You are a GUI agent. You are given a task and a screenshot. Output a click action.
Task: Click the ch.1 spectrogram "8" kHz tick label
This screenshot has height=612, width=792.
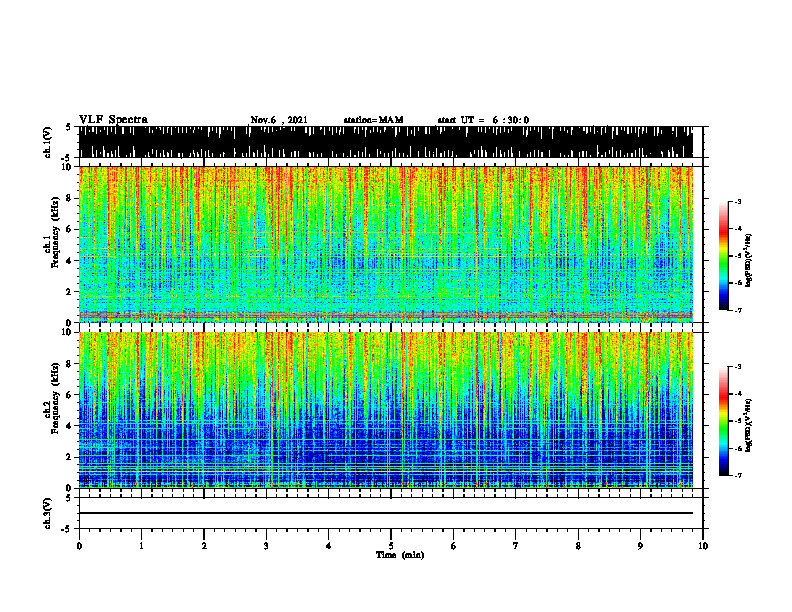[69, 198]
